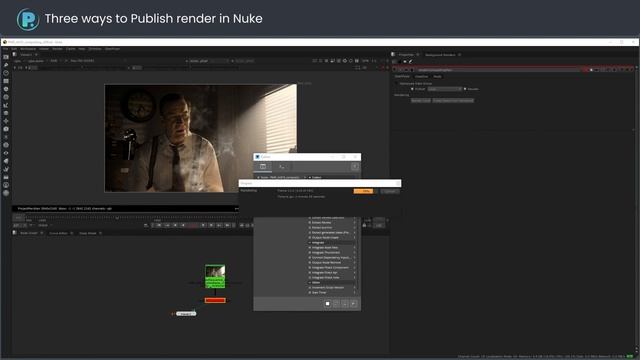The height and width of the screenshot is (360, 640).
Task: Open the Render menu
Action: tap(58, 49)
